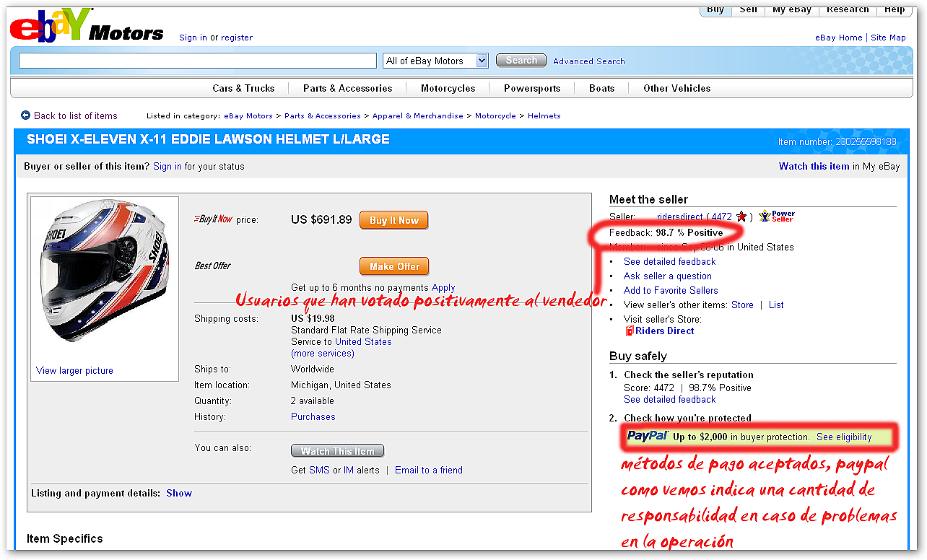Click 'Email to a friend' link
The width and height of the screenshot is (927, 560).
(x=429, y=470)
